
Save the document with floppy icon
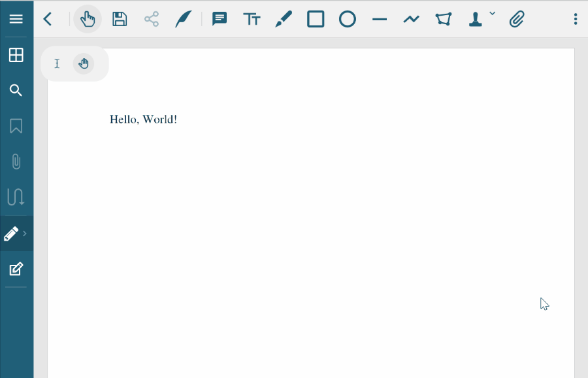tap(120, 19)
